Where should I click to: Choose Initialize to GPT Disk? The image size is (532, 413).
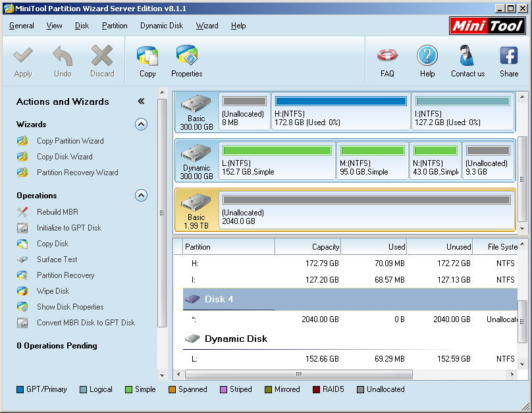pos(69,228)
